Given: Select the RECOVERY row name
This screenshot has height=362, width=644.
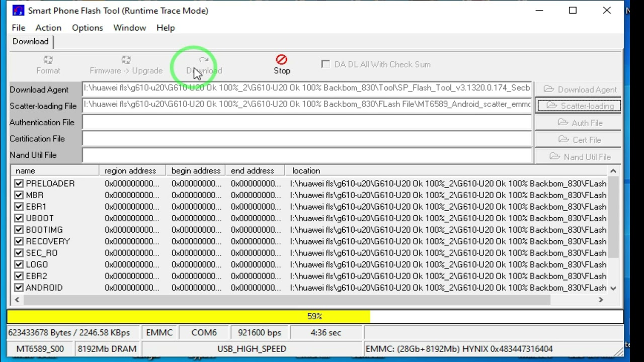Looking at the screenshot, I should 48,241.
